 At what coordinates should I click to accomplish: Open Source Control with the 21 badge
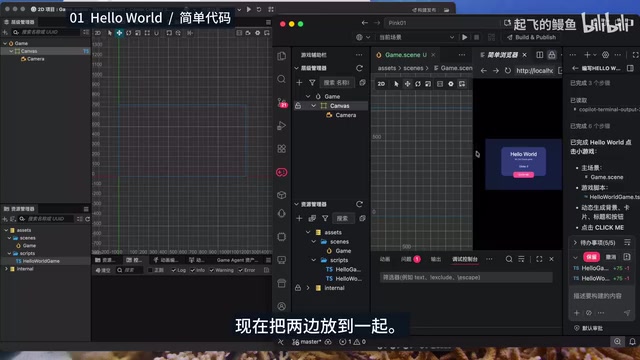pyautogui.click(x=282, y=102)
